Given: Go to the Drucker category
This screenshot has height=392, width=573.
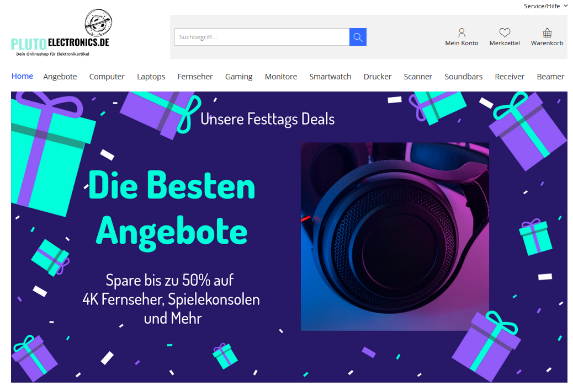Looking at the screenshot, I should [x=377, y=77].
